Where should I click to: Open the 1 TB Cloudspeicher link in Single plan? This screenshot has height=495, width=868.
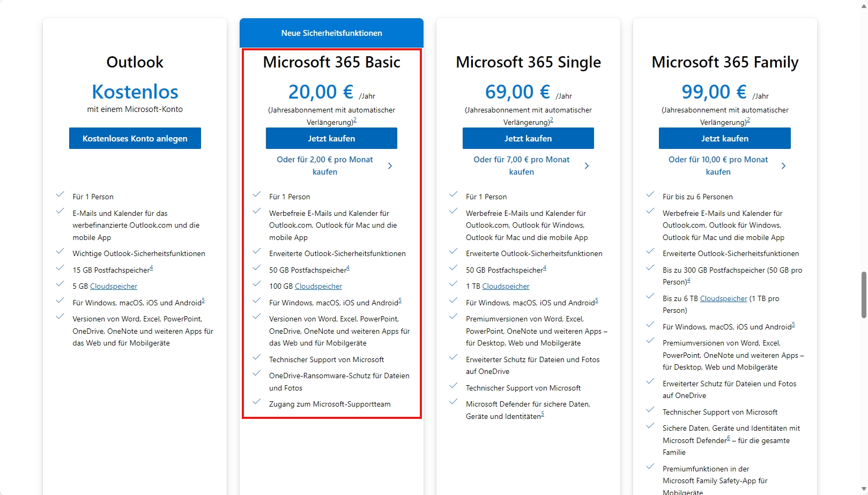506,287
